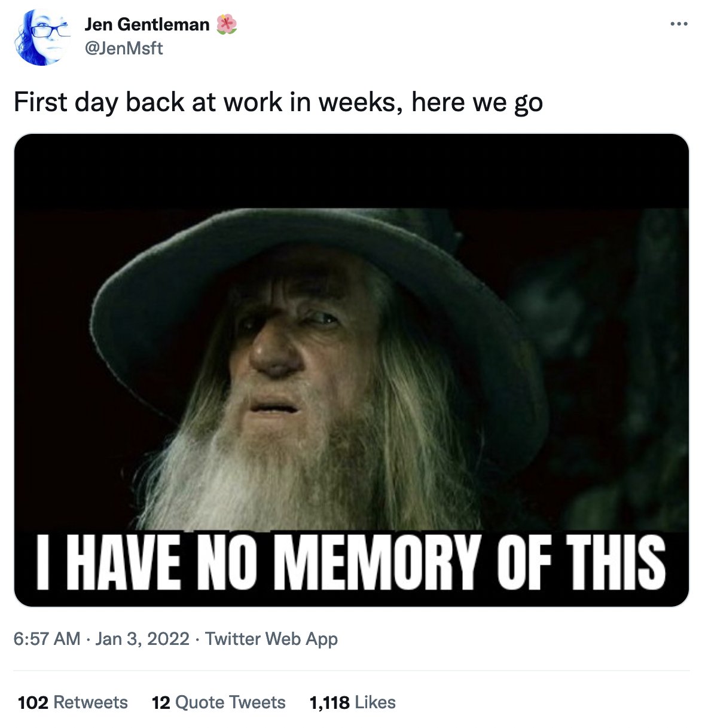Visit the @JenMsft handle link
The image size is (702, 728).
pos(124,48)
